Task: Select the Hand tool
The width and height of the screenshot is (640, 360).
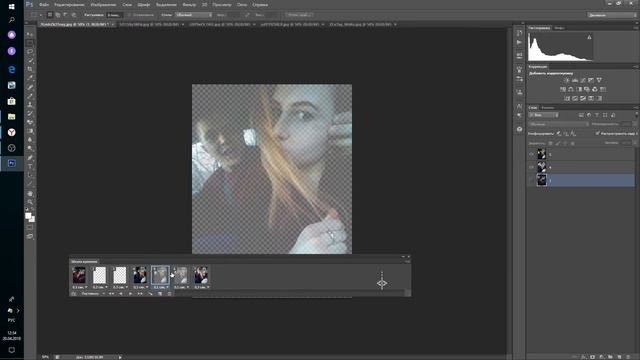Action: [30, 193]
